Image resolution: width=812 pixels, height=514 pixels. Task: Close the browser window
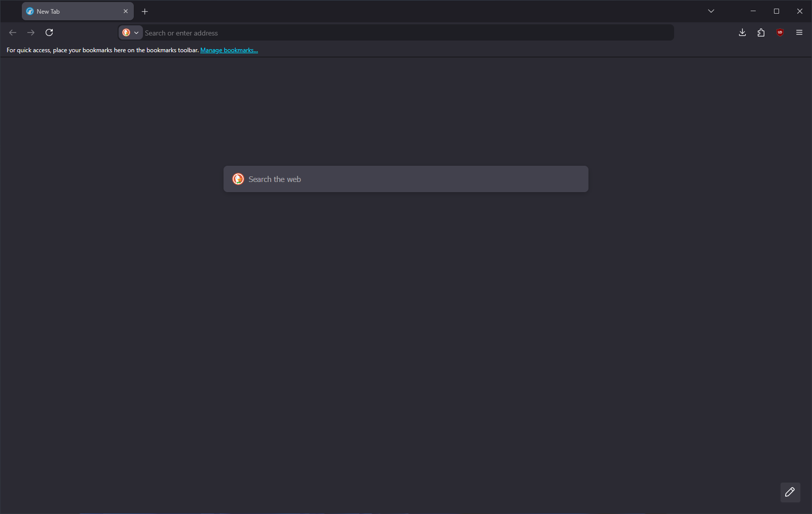800,11
